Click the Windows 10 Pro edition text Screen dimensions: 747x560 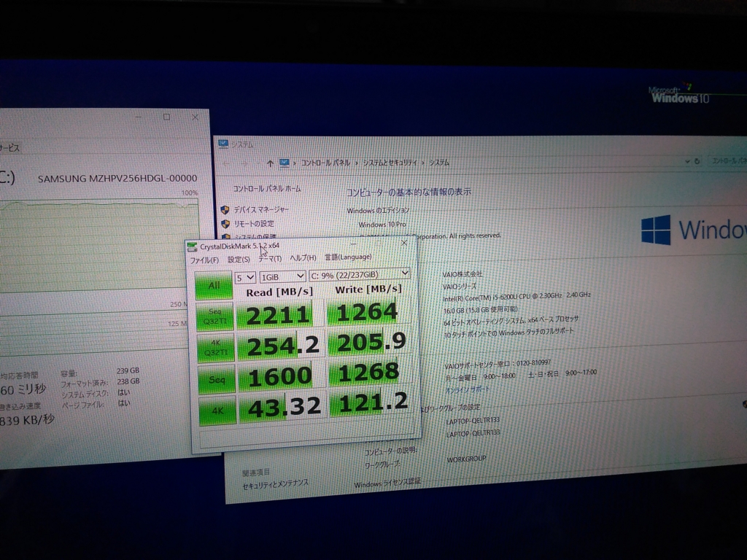point(382,225)
